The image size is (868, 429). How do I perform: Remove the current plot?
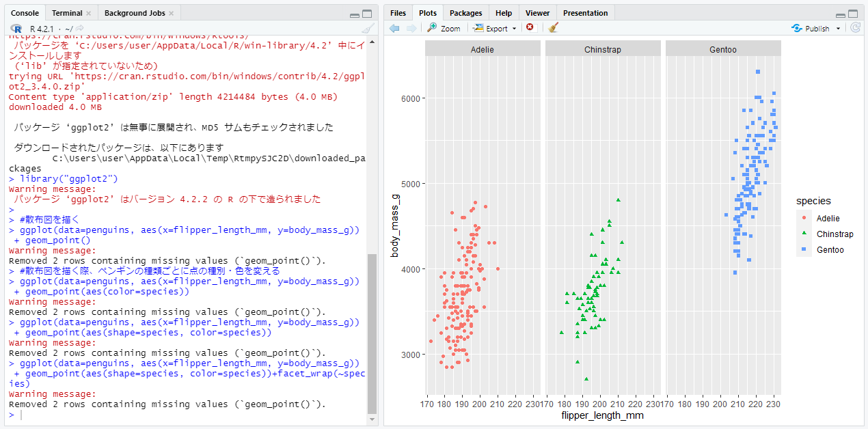[530, 28]
